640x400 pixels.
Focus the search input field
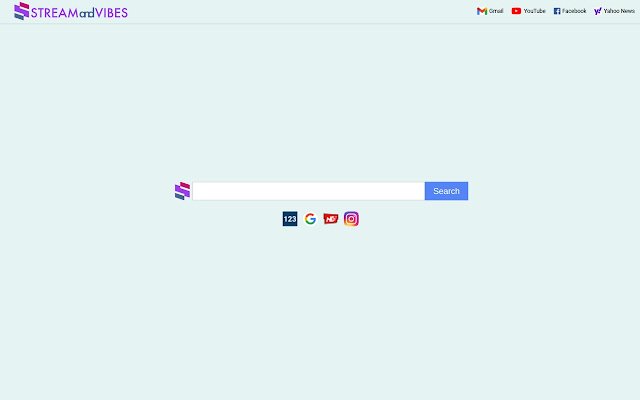309,191
